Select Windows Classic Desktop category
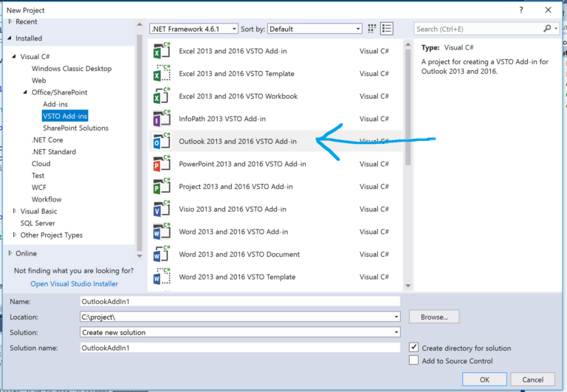 72,69
